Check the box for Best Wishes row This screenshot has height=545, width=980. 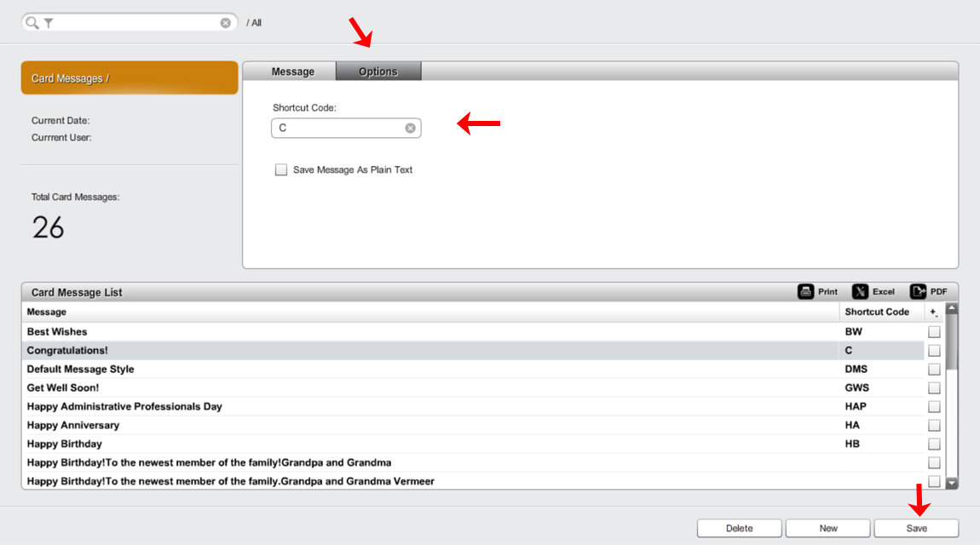(x=934, y=332)
